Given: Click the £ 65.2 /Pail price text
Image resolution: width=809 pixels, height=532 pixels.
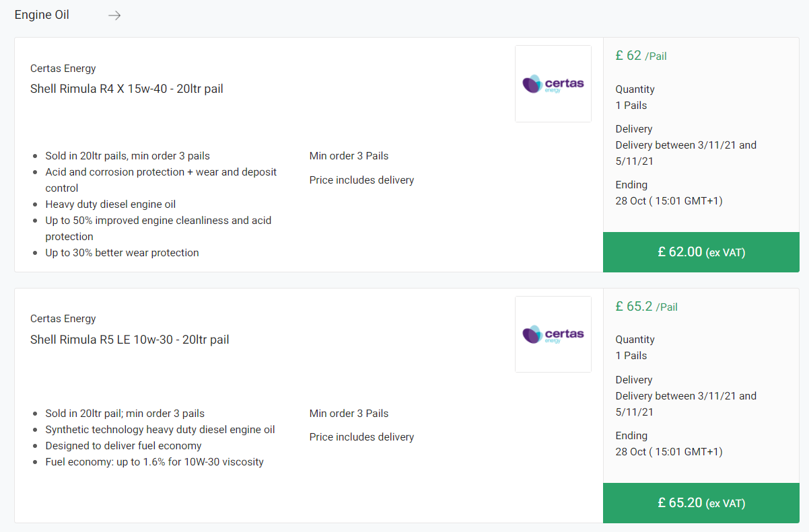Looking at the screenshot, I should tap(646, 307).
